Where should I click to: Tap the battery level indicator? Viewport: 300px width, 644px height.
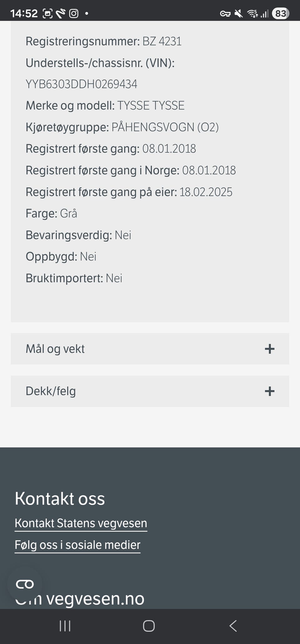coord(280,13)
